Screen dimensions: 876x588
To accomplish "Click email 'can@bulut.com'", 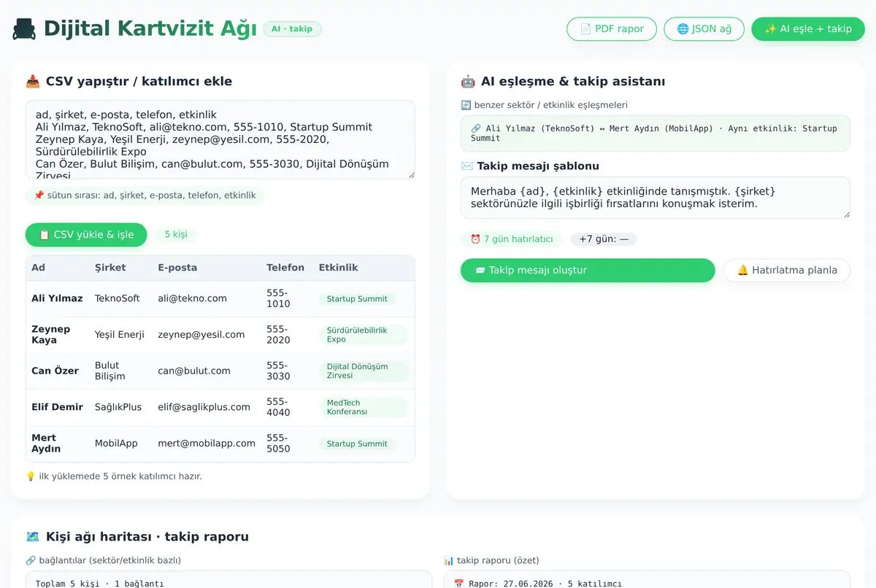I will click(194, 371).
